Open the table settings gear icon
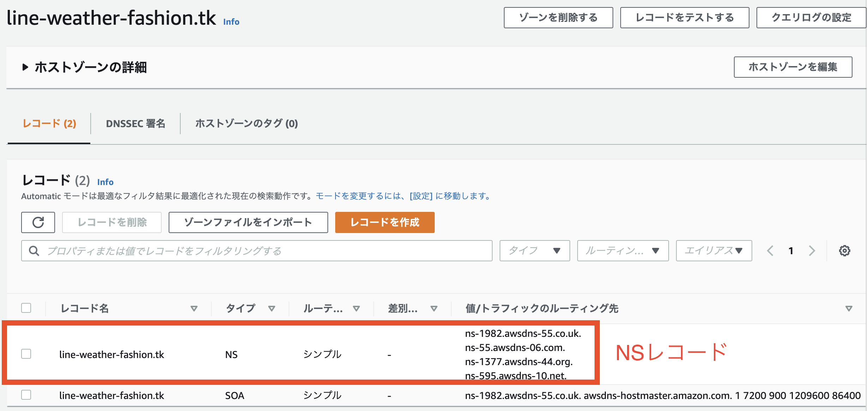 pos(845,251)
